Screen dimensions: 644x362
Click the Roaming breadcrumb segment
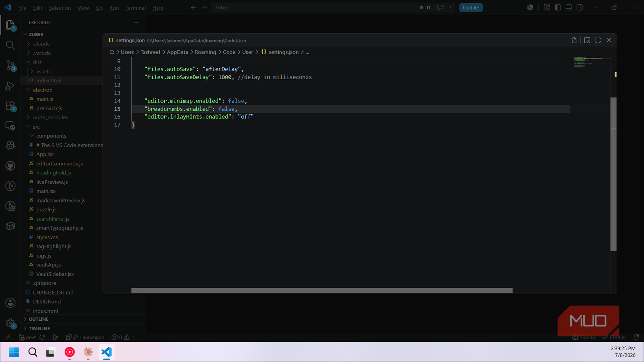205,52
